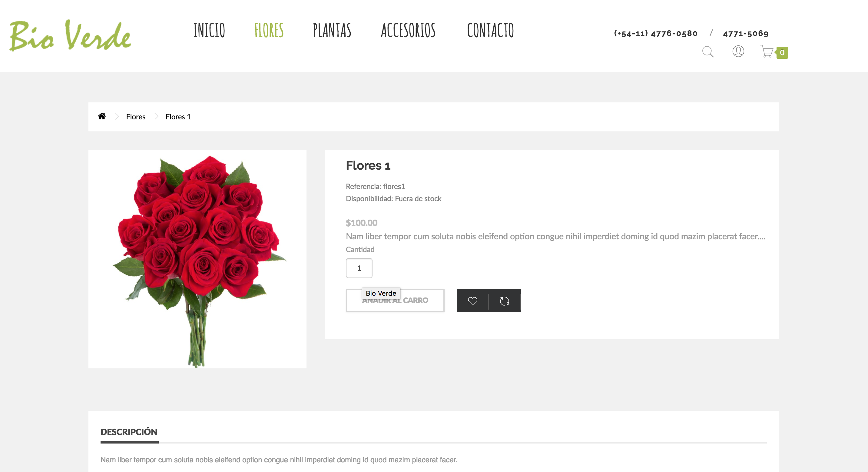Viewport: 868px width, 472px height.
Task: Click the compare refresh arrows icon
Action: (505, 301)
